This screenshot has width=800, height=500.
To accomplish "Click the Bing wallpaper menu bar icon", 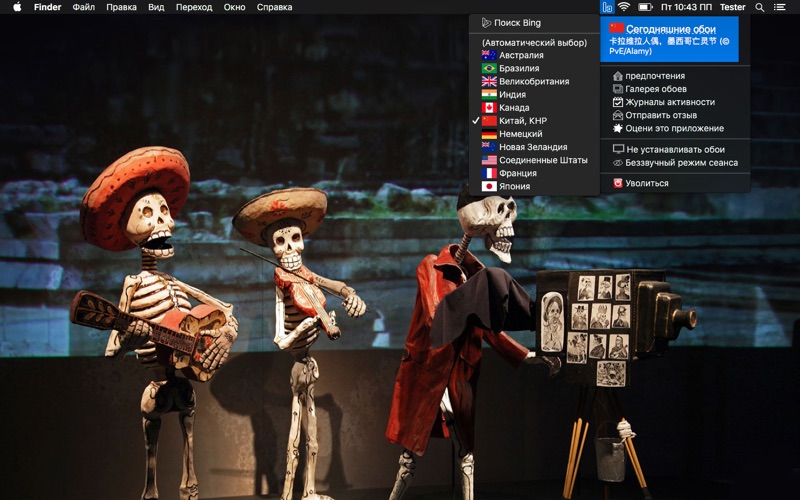I will pos(607,7).
